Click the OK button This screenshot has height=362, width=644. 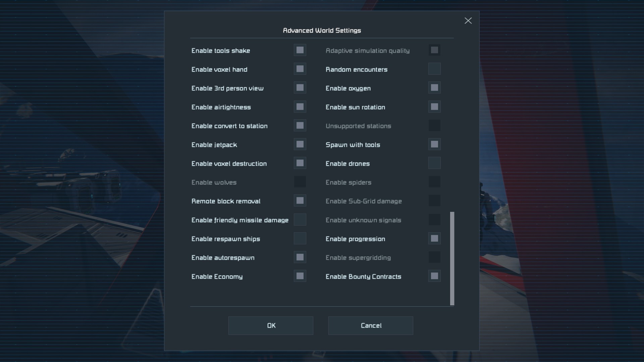(x=271, y=325)
